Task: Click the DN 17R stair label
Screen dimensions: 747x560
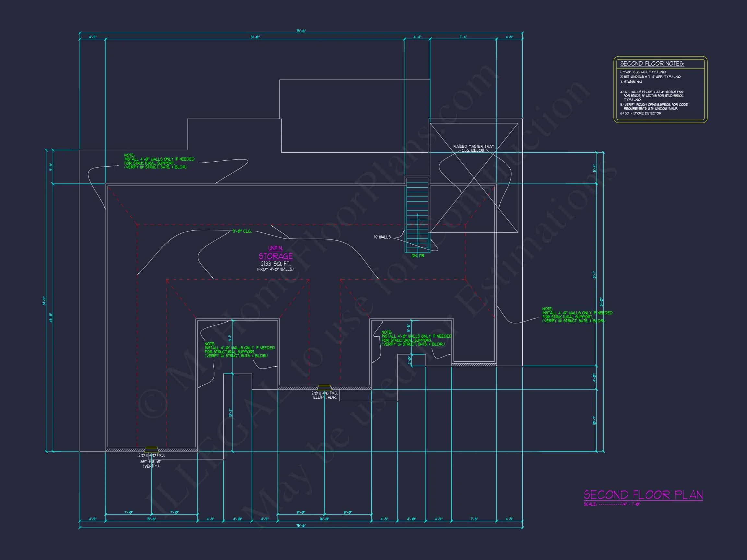Action: (418, 256)
